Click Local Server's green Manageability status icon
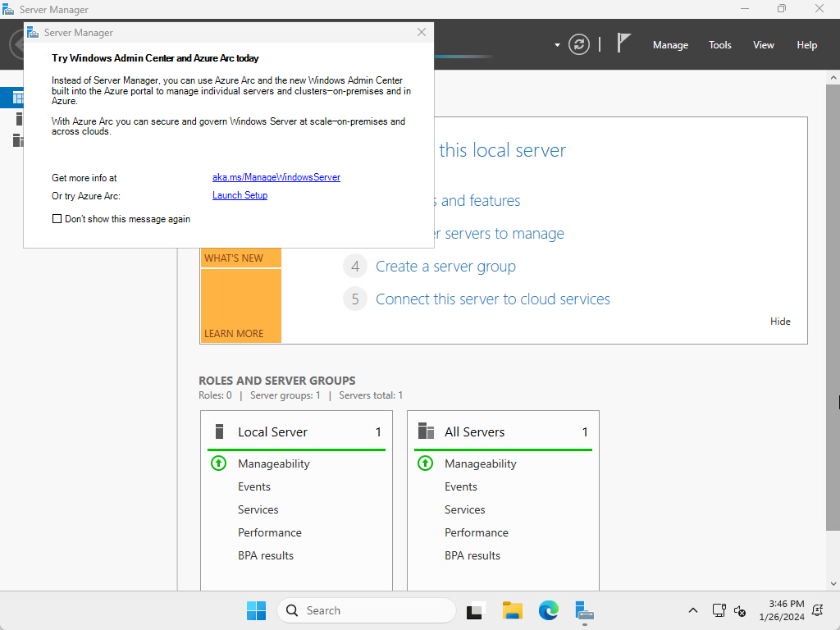 218,463
